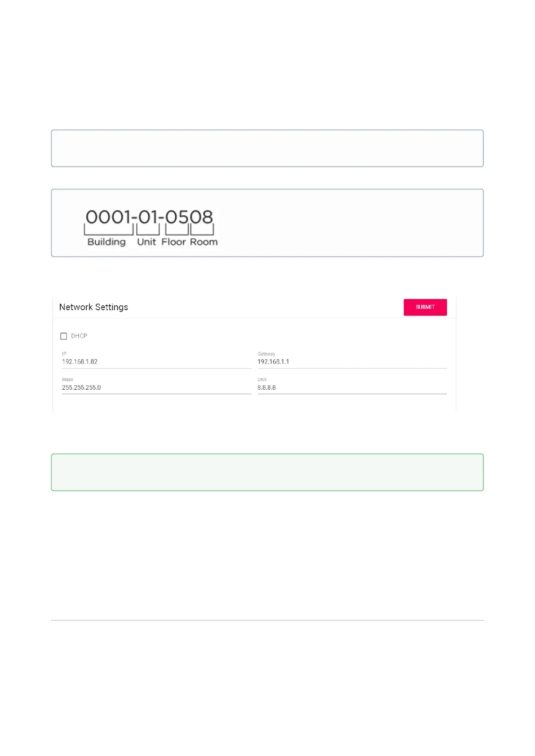535x756 pixels.
Task: Click the small IP caption
Action: coord(64,354)
